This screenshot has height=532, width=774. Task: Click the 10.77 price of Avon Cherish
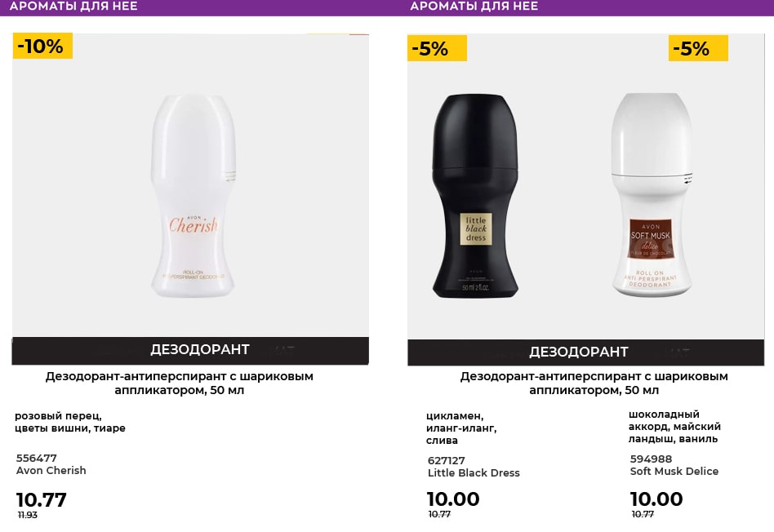point(42,500)
